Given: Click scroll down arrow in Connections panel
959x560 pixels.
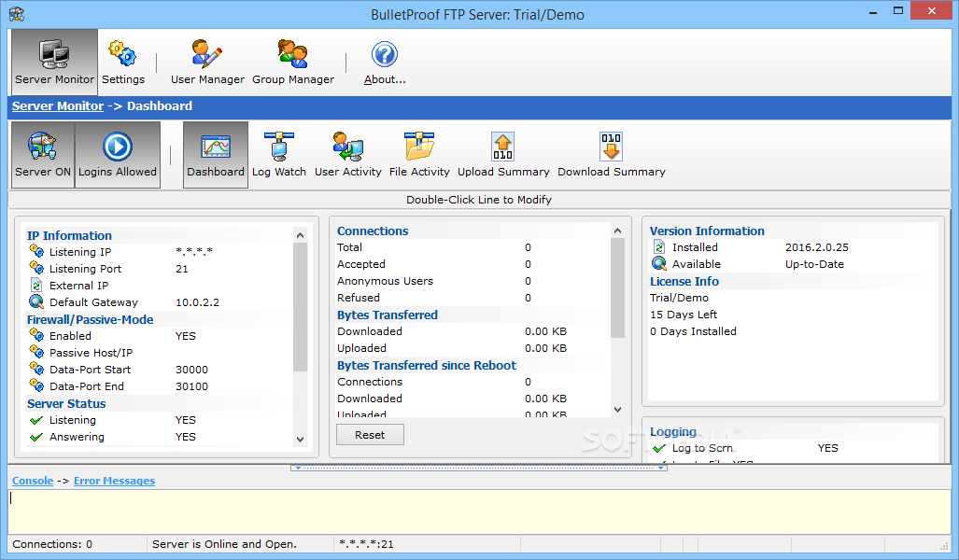Looking at the screenshot, I should tap(618, 410).
